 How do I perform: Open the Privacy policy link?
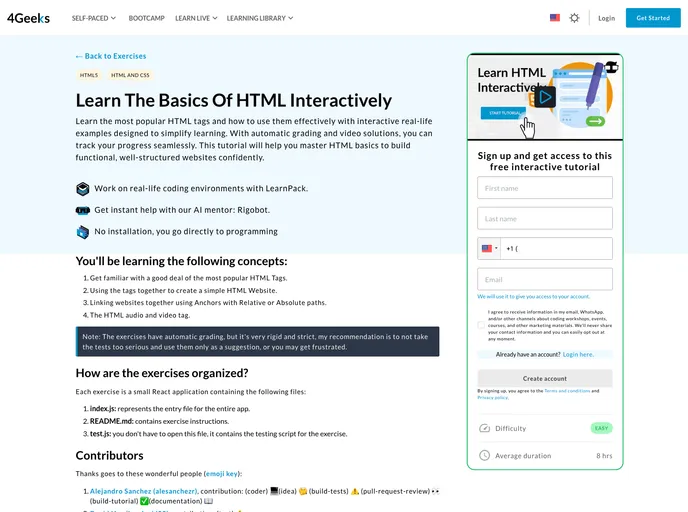(493, 397)
